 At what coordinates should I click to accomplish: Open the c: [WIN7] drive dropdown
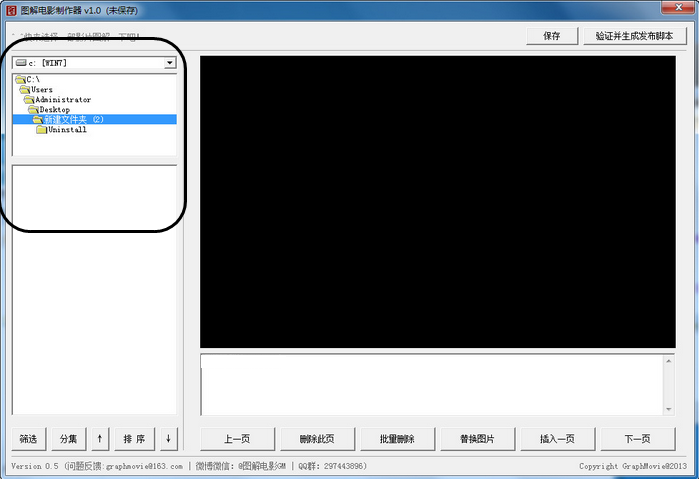pos(169,63)
